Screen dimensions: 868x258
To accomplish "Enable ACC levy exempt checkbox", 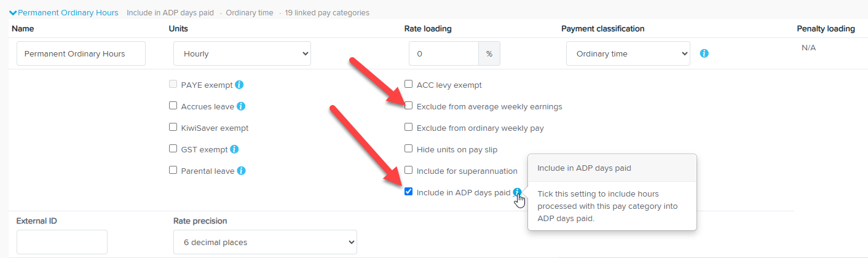I will pyautogui.click(x=409, y=84).
